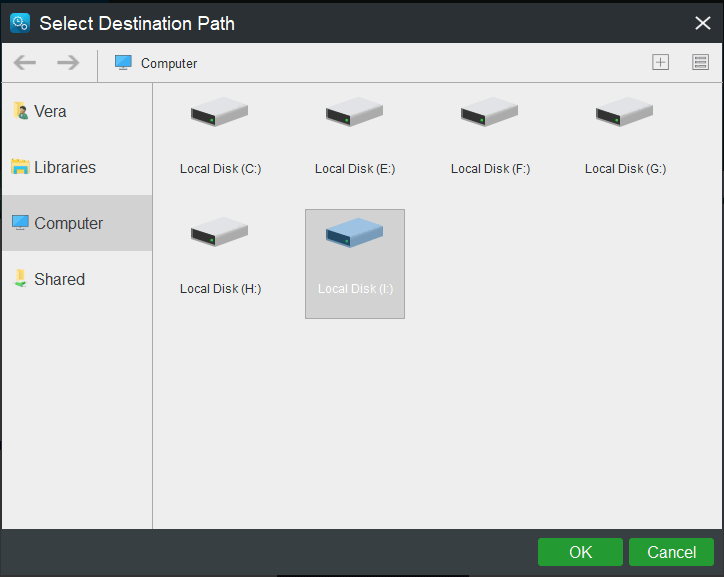724x577 pixels.
Task: Open Shared in the sidebar
Action: point(77,279)
